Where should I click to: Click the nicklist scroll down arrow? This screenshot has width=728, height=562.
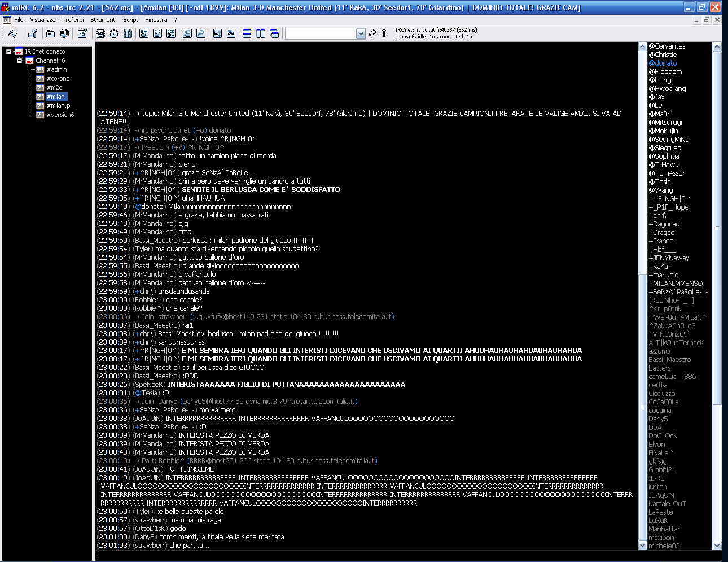point(717,546)
